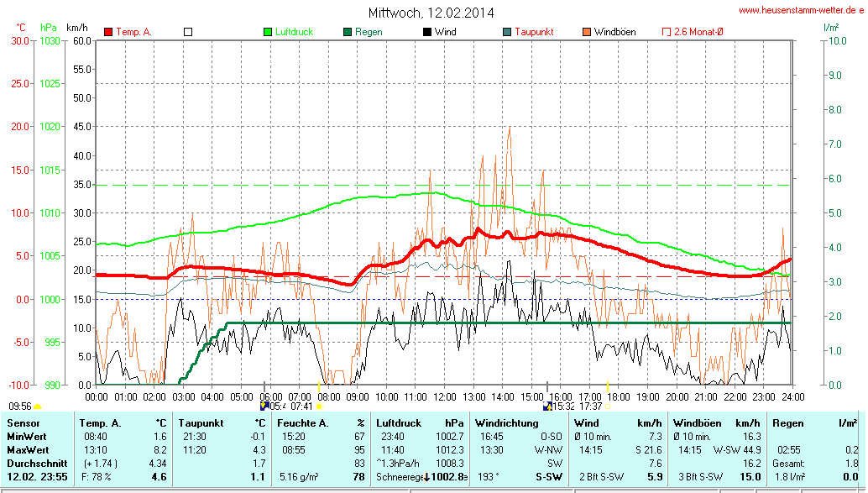Viewport: 868px width, 493px height.
Task: Select the Windrichtung column header
Action: 505,422
